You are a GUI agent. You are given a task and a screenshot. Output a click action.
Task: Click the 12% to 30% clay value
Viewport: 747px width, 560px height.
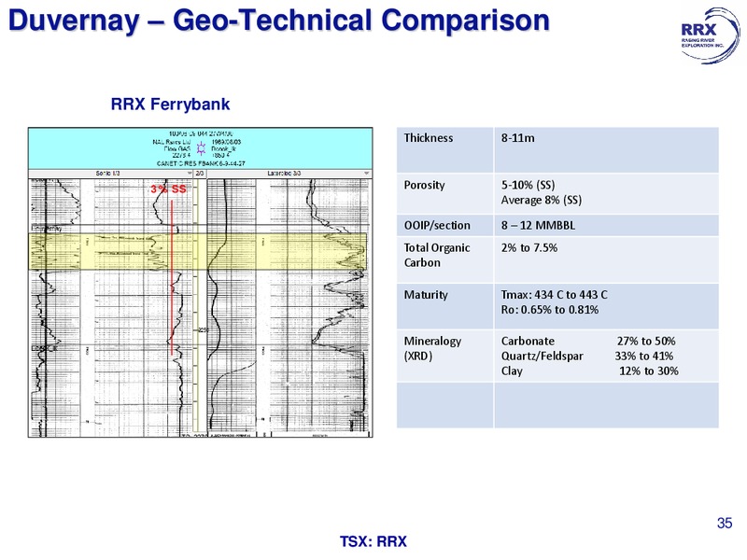648,371
